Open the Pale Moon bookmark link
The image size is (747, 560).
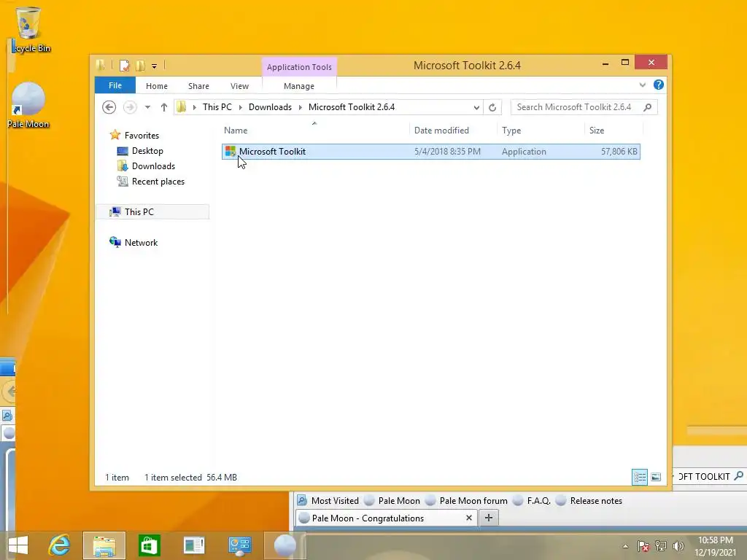[392, 500]
